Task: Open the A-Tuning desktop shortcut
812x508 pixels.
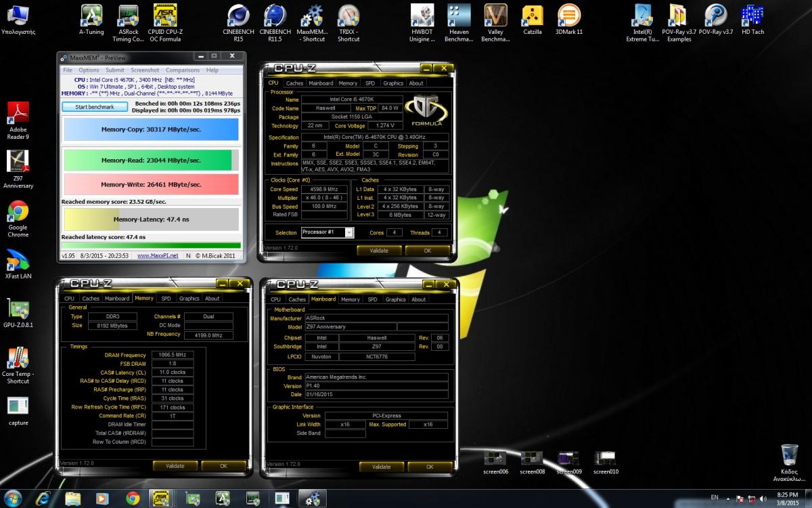Action: (x=91, y=20)
